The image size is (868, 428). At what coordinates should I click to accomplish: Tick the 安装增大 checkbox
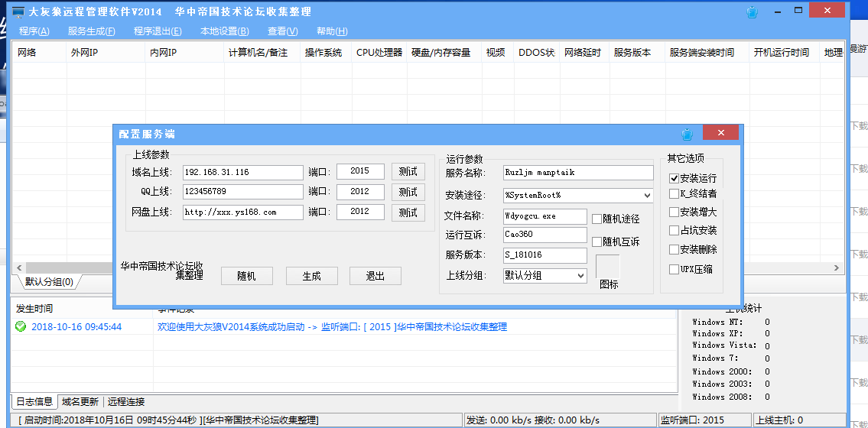click(x=674, y=212)
